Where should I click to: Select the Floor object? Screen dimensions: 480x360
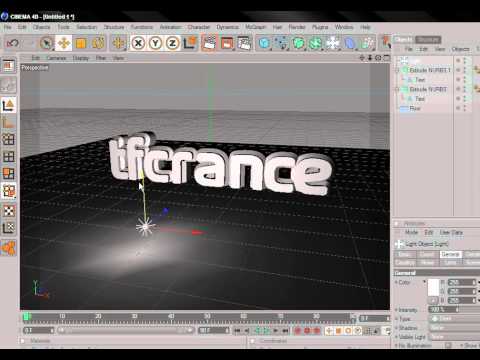click(415, 109)
